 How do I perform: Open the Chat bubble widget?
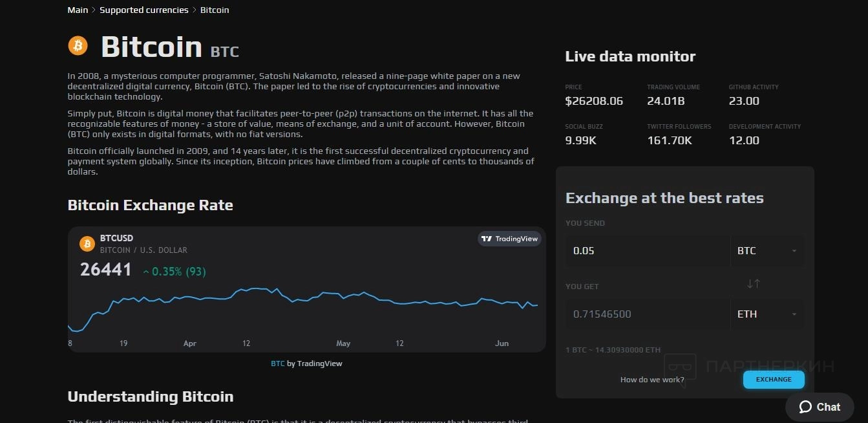tap(820, 407)
